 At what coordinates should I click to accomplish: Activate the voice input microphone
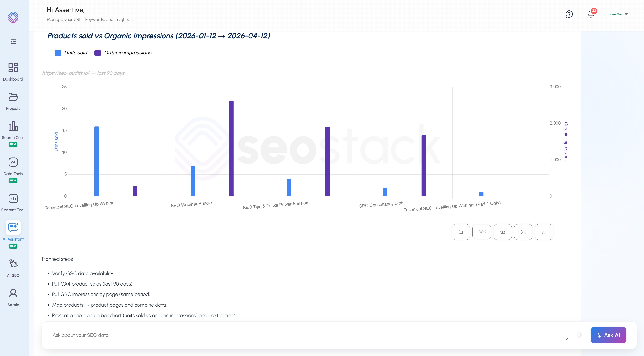point(580,335)
